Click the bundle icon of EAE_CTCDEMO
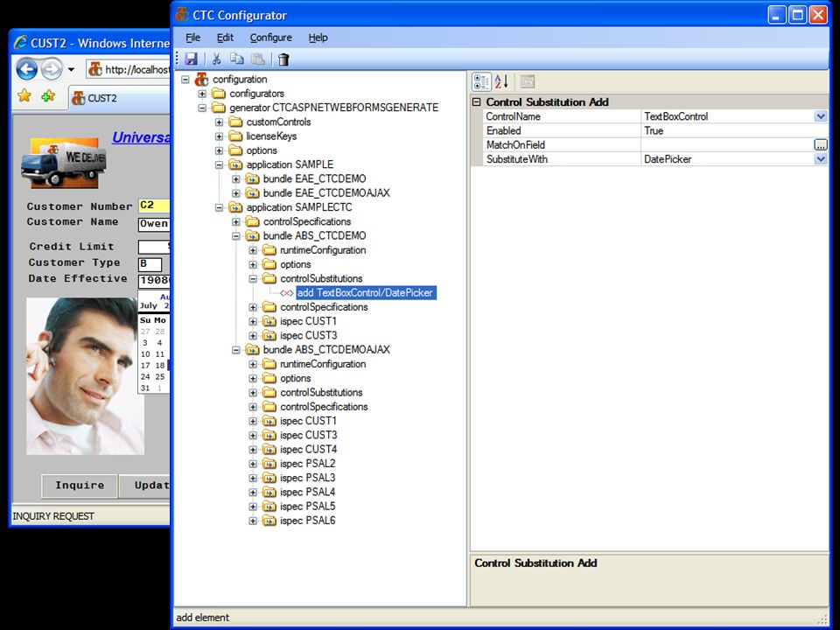The height and width of the screenshot is (630, 840). [x=252, y=178]
